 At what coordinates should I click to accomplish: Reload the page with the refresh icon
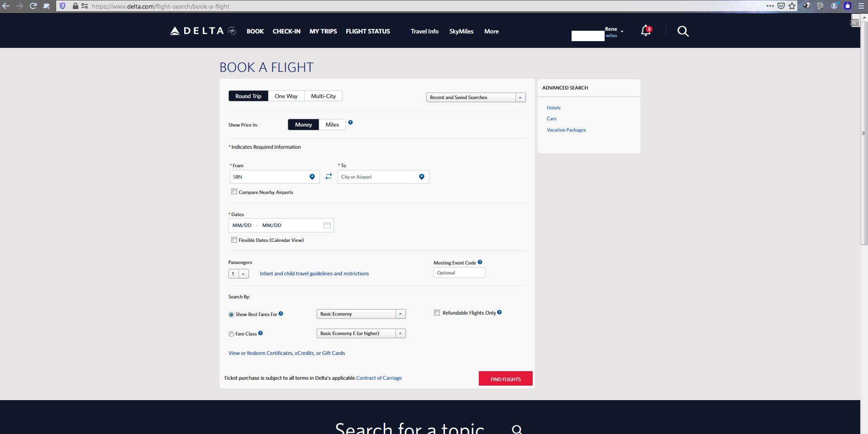point(33,6)
